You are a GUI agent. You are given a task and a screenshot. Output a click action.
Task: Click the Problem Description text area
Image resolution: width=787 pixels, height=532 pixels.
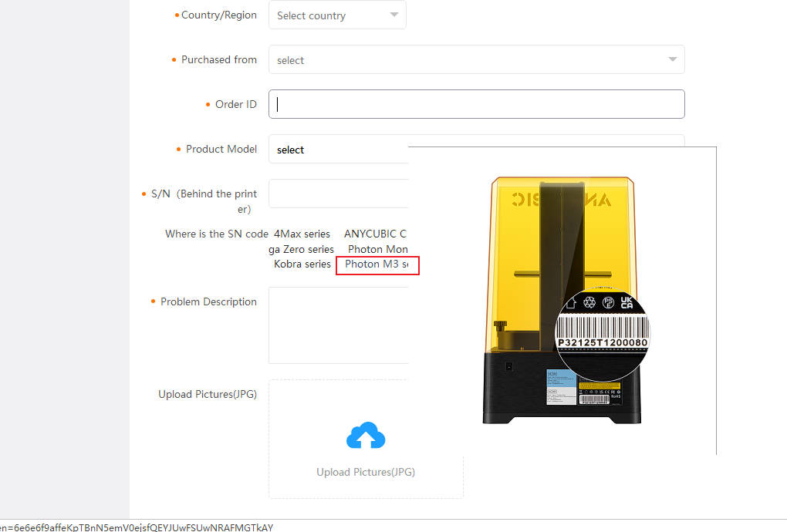click(339, 325)
